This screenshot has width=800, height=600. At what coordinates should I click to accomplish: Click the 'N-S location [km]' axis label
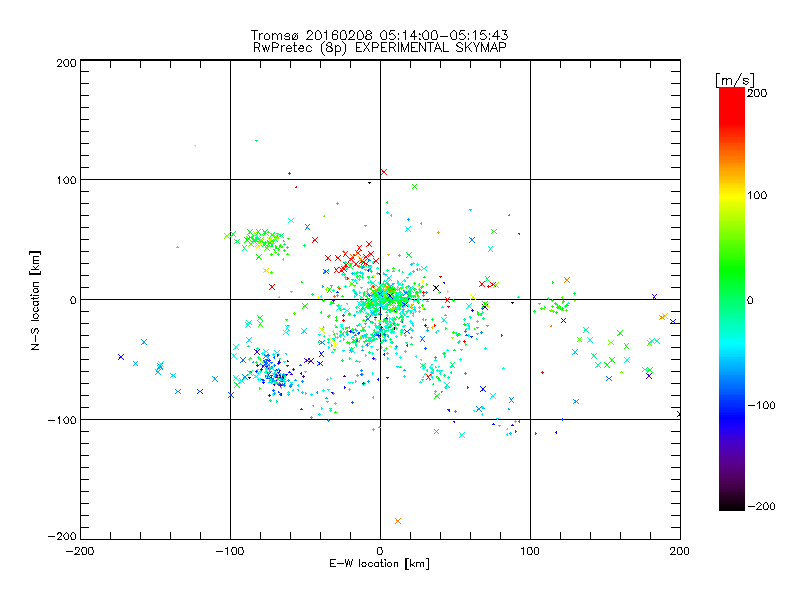pos(35,300)
